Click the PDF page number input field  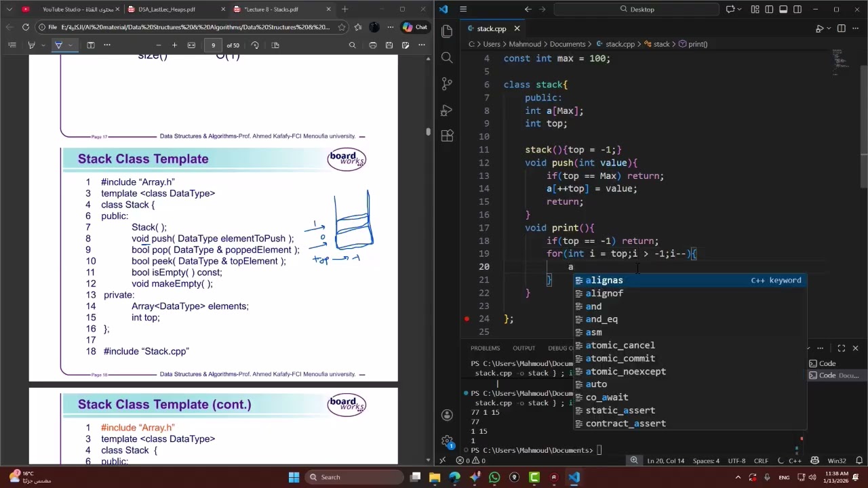point(214,45)
